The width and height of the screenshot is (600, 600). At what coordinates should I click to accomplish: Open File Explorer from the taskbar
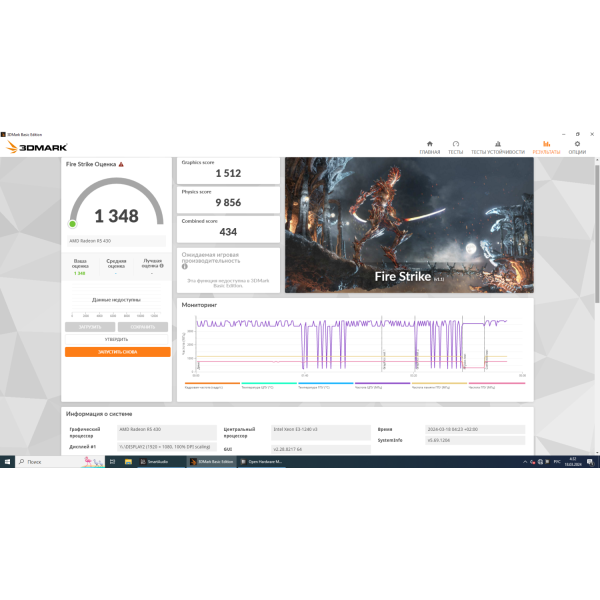128,462
